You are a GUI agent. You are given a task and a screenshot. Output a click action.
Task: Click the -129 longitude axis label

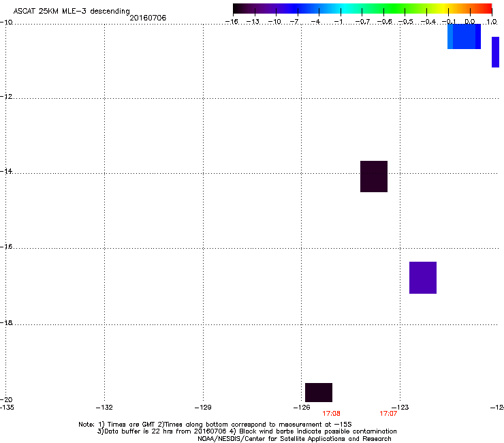(203, 408)
